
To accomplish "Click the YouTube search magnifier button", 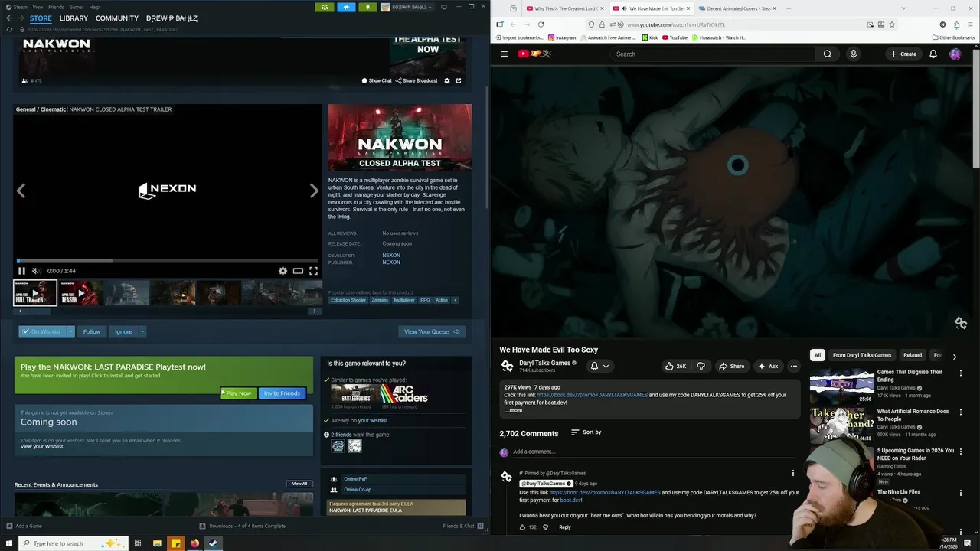I will 828,54.
